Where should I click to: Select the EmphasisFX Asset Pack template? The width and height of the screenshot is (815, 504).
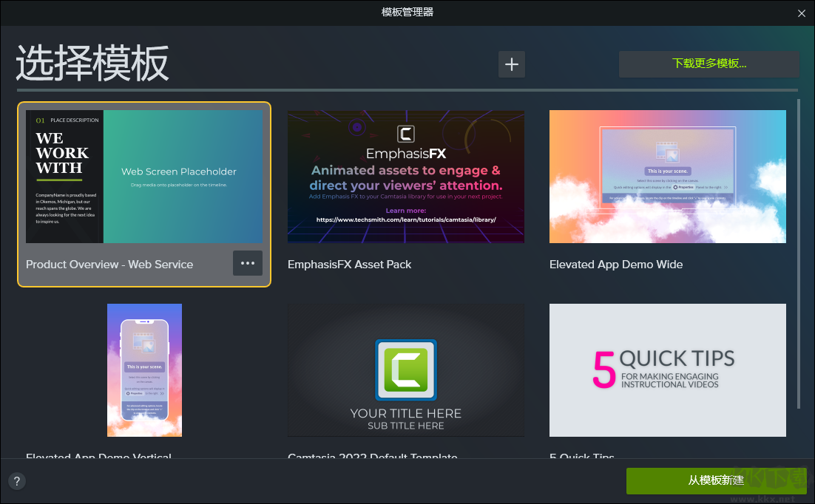click(x=405, y=177)
